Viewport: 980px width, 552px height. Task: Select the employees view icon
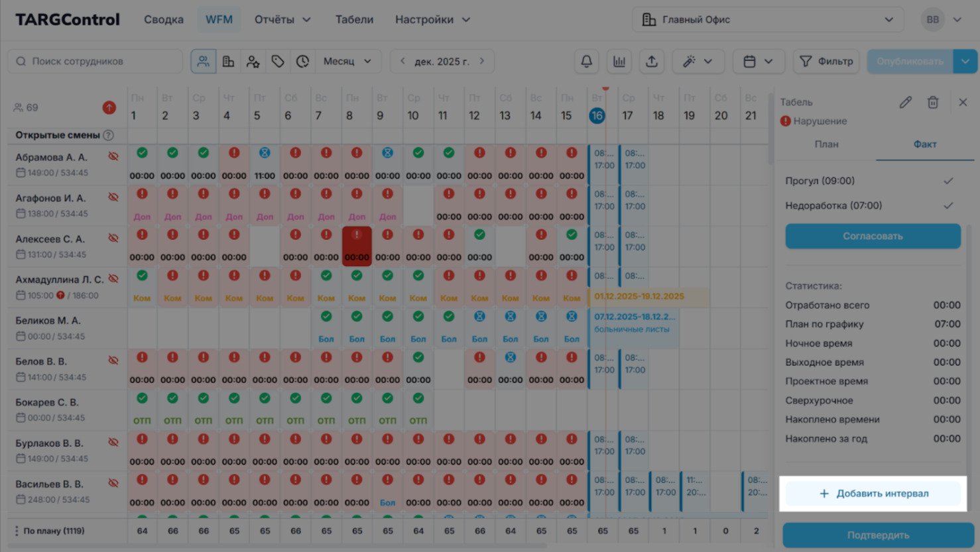click(x=203, y=62)
